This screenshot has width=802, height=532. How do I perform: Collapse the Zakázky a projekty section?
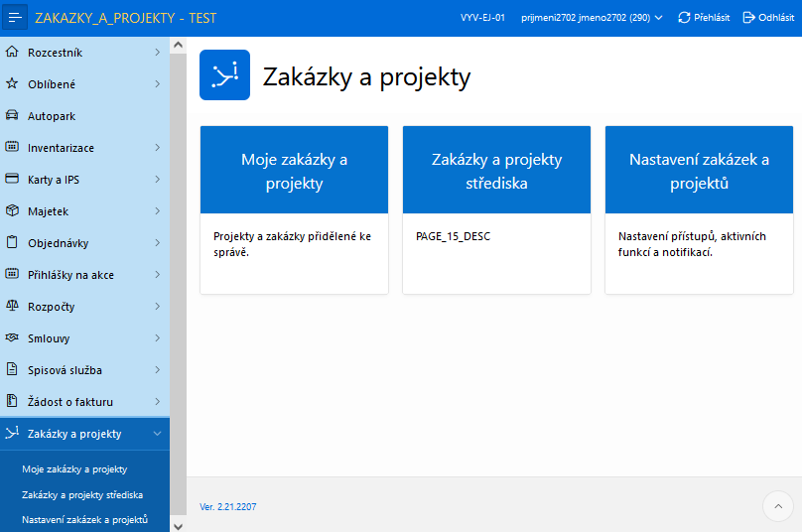[x=157, y=434]
